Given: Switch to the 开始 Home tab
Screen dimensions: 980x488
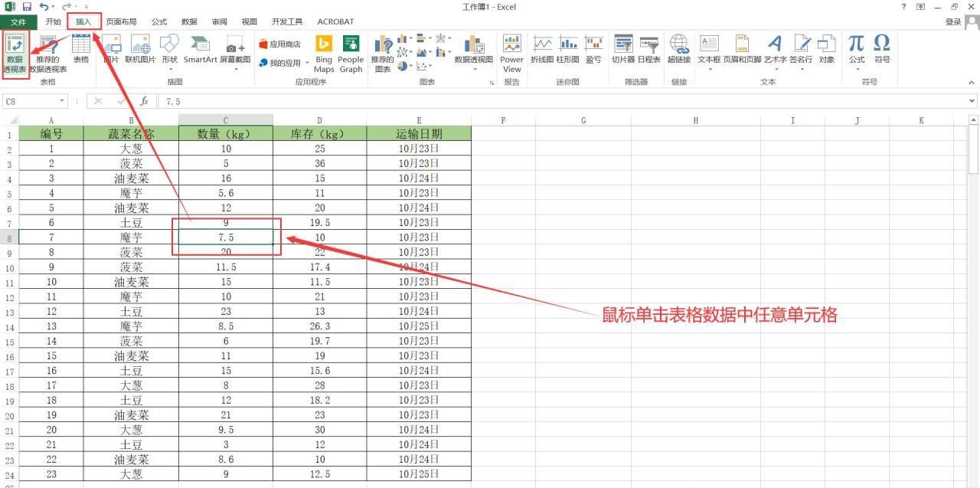Looking at the screenshot, I should pyautogui.click(x=53, y=21).
